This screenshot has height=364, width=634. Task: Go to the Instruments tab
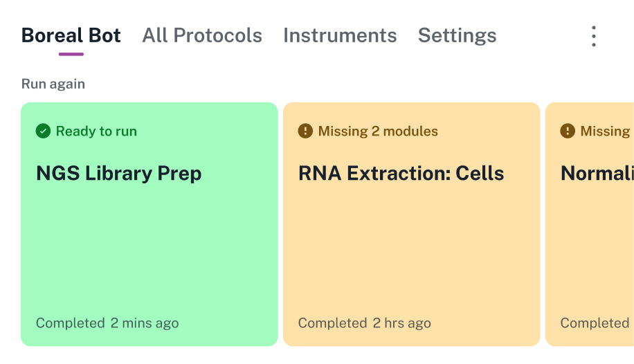click(x=340, y=36)
